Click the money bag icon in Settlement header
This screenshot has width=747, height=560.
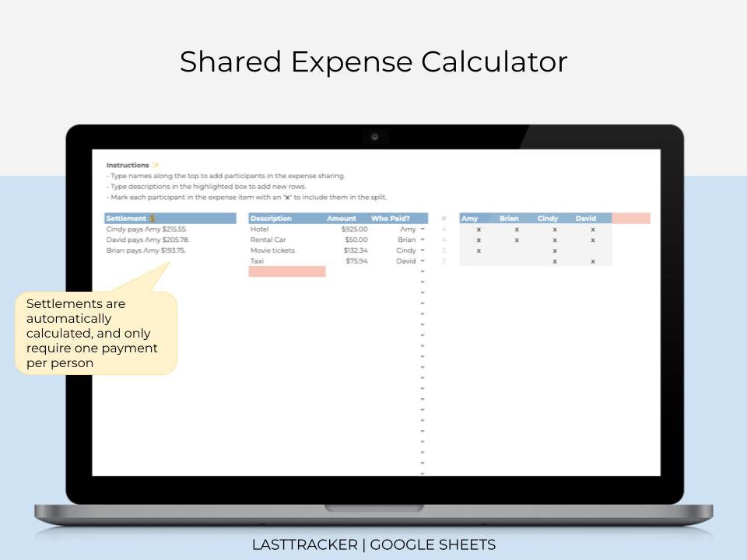click(x=152, y=218)
